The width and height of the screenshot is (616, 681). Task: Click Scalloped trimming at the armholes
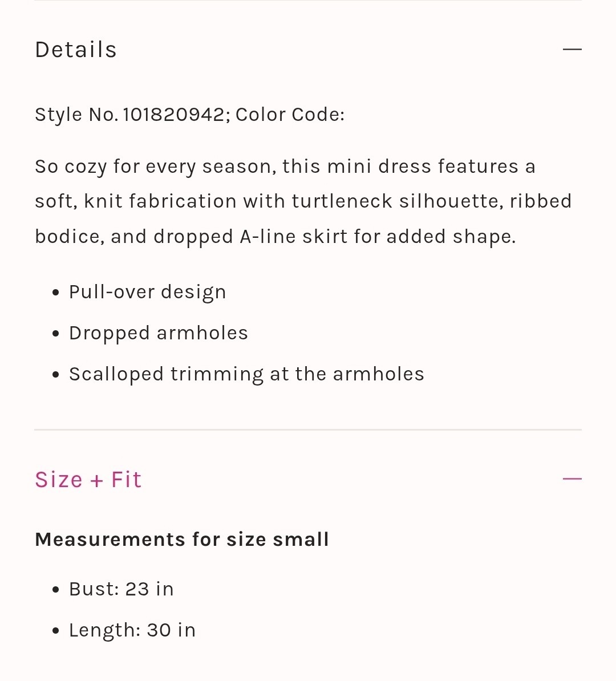coord(246,374)
